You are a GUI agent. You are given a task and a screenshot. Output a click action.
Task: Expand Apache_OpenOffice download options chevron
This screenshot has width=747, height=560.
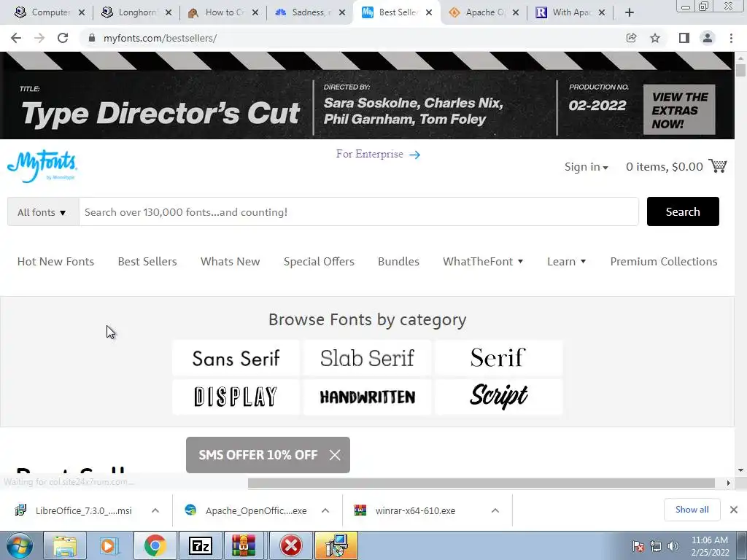[x=325, y=510]
